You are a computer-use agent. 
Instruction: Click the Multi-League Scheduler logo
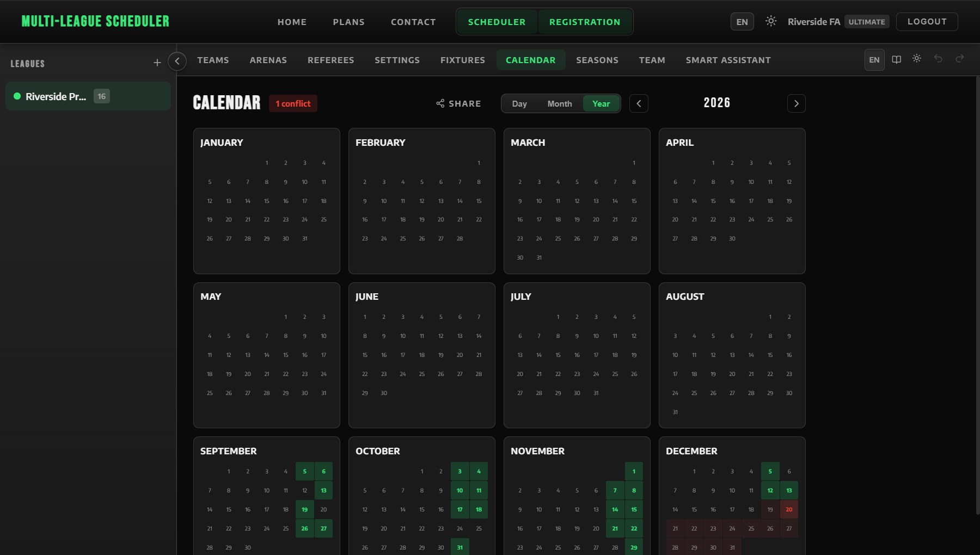(95, 21)
